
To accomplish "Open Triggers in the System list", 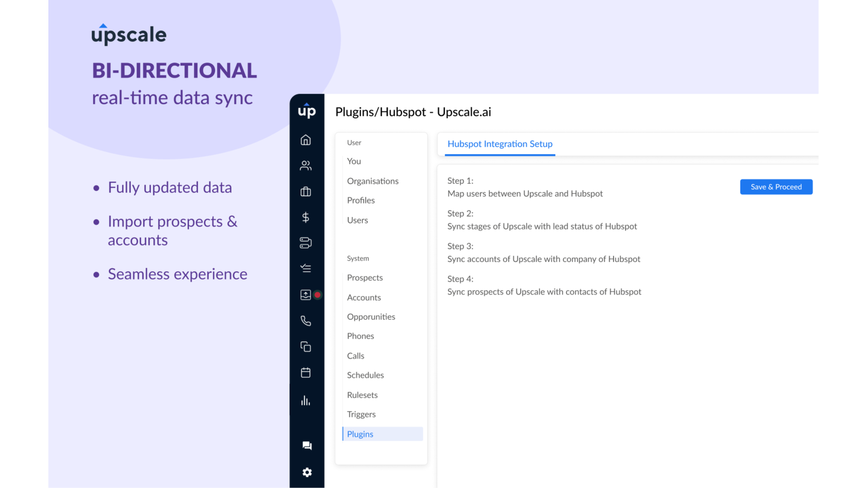I will tap(361, 414).
